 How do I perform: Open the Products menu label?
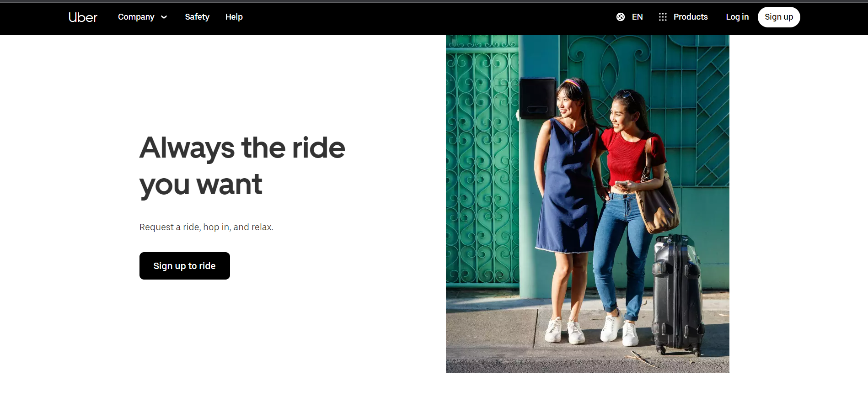691,17
